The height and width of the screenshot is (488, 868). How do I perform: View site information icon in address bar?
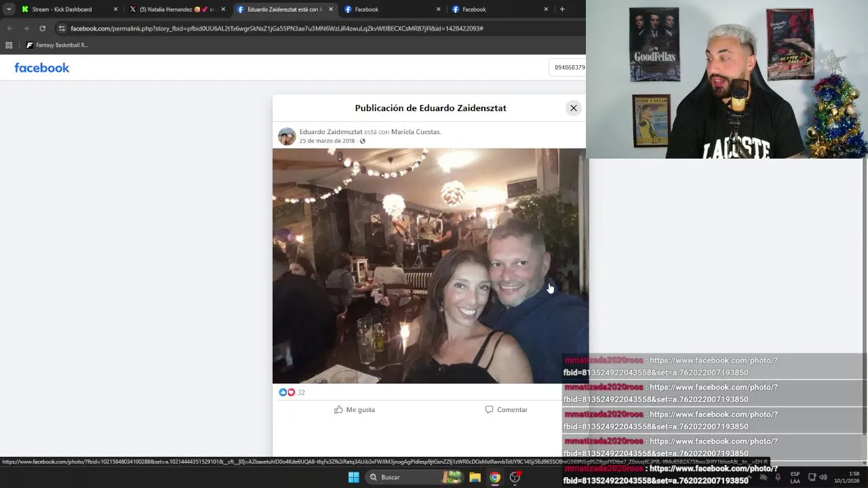[x=62, y=28]
